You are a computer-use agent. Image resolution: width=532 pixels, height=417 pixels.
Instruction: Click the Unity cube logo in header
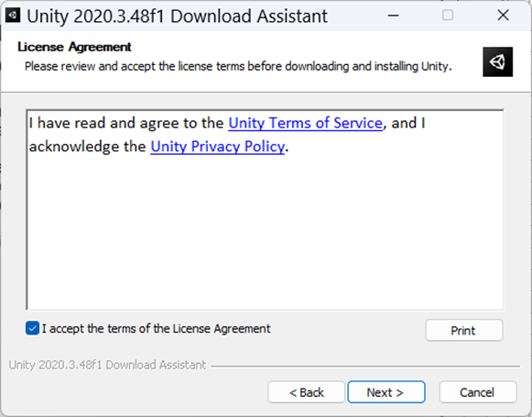pyautogui.click(x=497, y=61)
